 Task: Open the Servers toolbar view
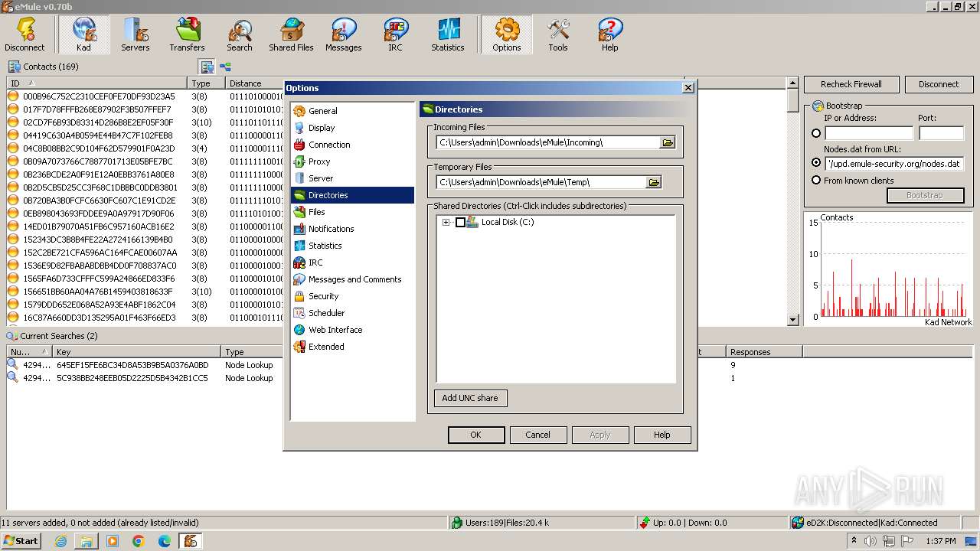pyautogui.click(x=136, y=34)
